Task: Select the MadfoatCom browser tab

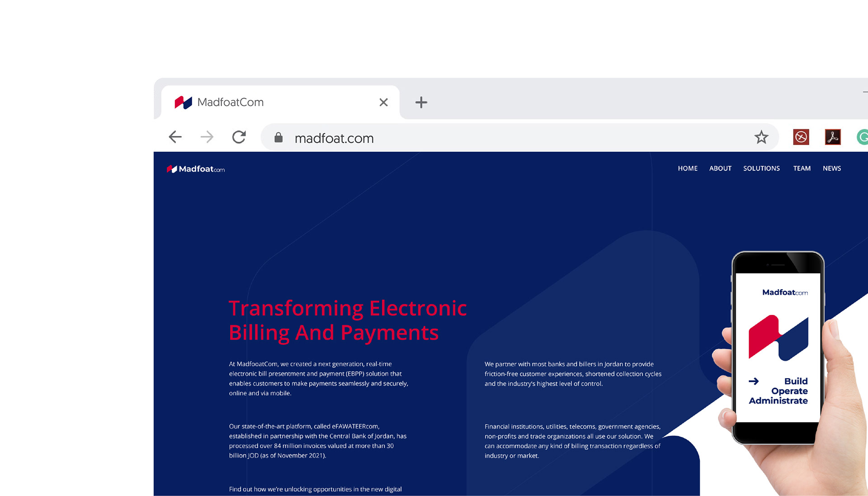Action: [280, 102]
